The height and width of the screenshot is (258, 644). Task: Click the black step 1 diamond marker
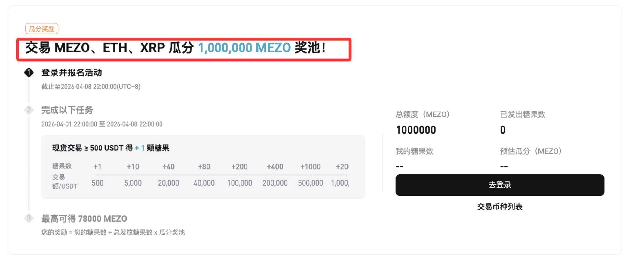pyautogui.click(x=29, y=73)
